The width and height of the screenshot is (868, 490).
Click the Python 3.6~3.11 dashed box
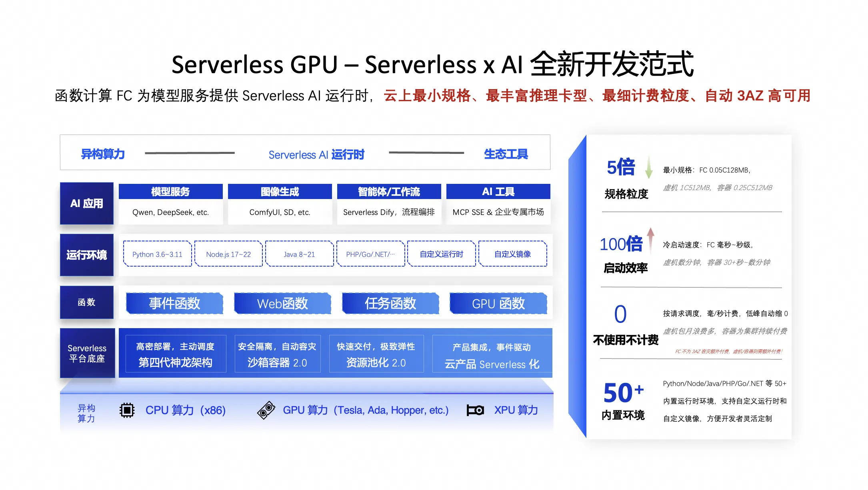coord(157,254)
